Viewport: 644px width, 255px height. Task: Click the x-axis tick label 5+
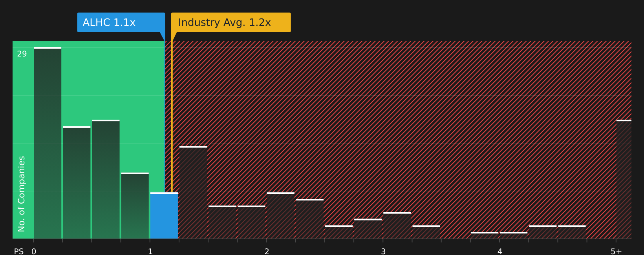[x=616, y=251]
